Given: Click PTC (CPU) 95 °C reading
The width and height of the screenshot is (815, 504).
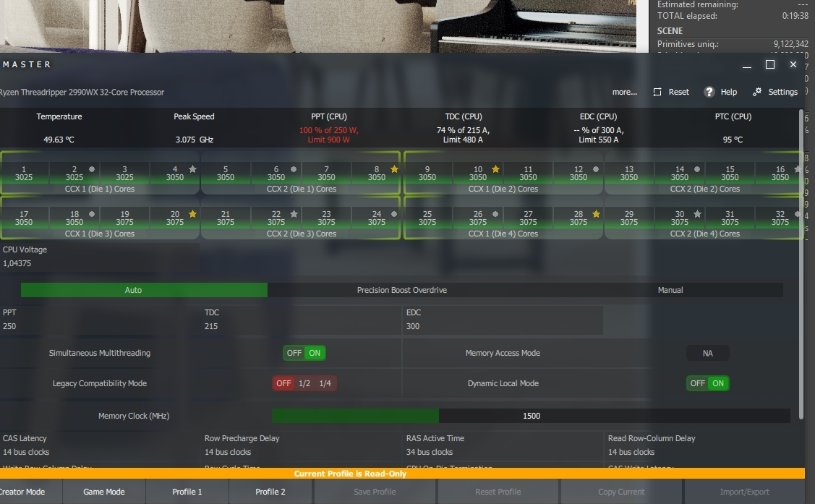Looking at the screenshot, I should coord(733,140).
